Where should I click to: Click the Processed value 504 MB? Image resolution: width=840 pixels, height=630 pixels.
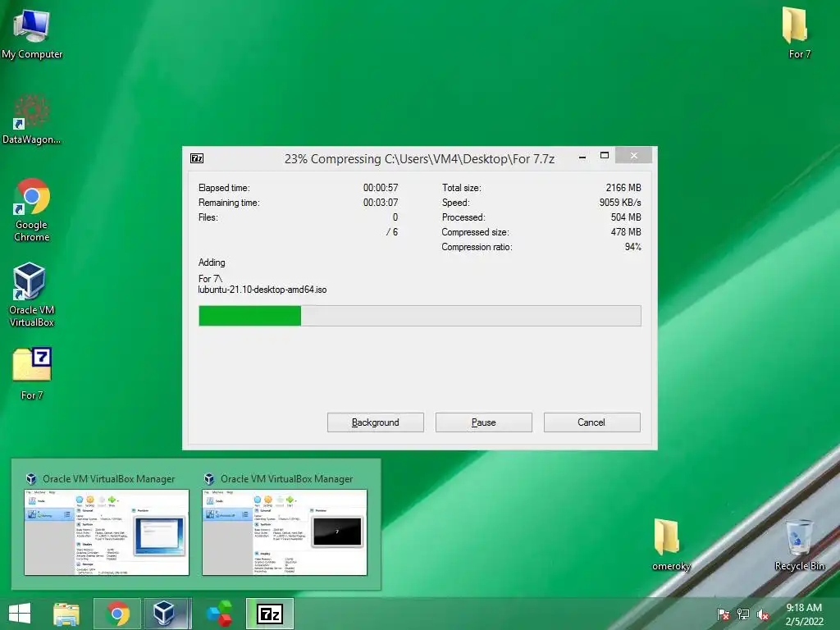tap(626, 217)
